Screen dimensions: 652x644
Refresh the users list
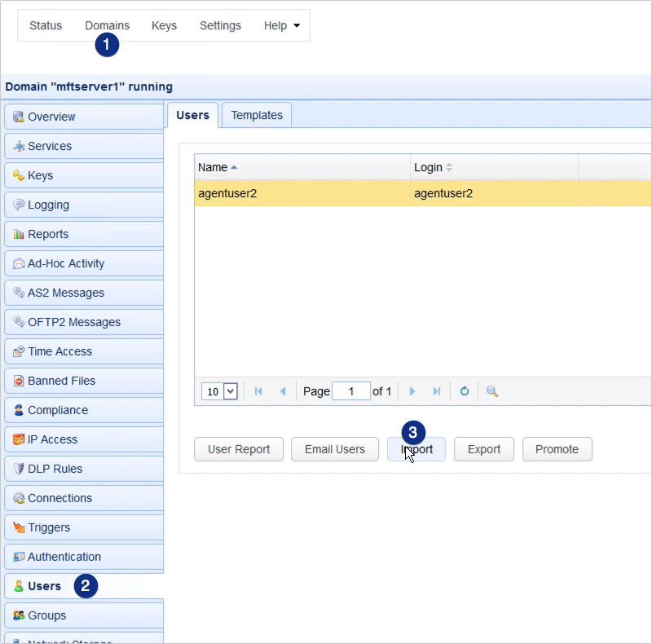click(464, 391)
